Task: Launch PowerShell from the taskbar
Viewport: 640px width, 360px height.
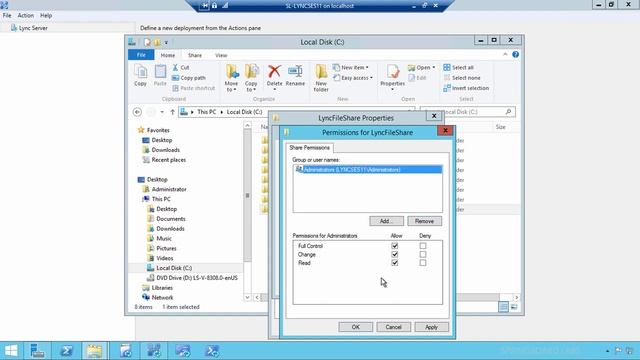Action: 67,351
